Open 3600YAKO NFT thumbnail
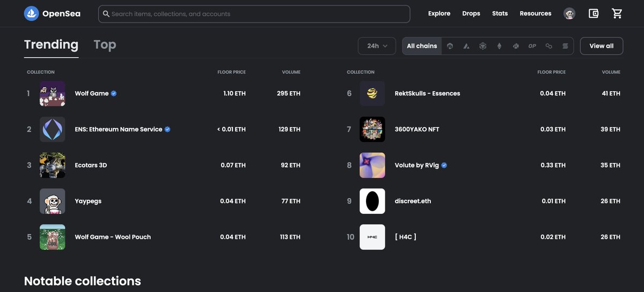 (x=372, y=129)
